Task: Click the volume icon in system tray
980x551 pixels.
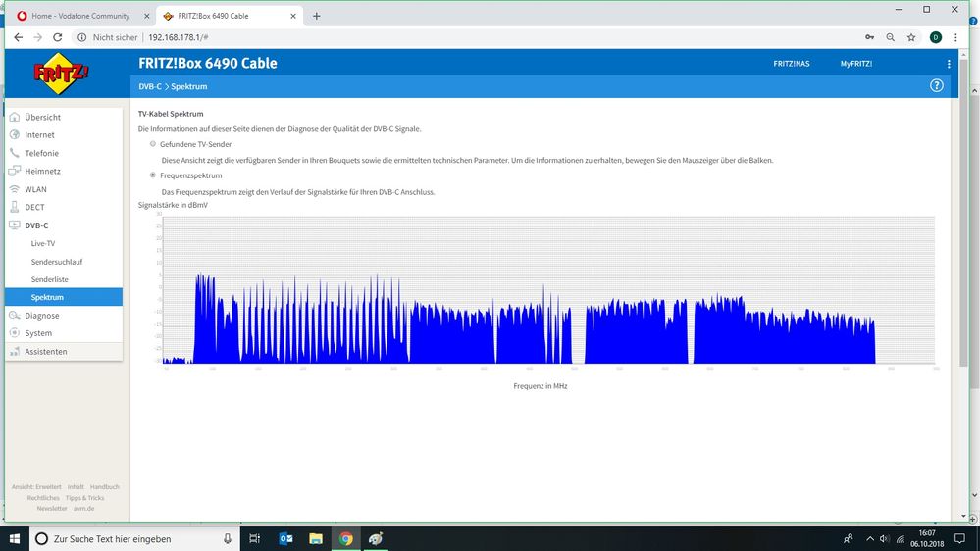Action: tap(885, 538)
